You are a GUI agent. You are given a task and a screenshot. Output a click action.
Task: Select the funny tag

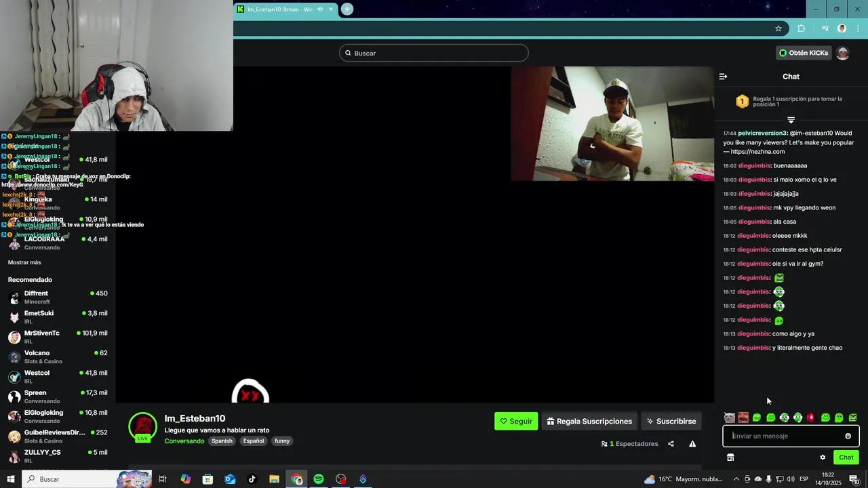282,441
